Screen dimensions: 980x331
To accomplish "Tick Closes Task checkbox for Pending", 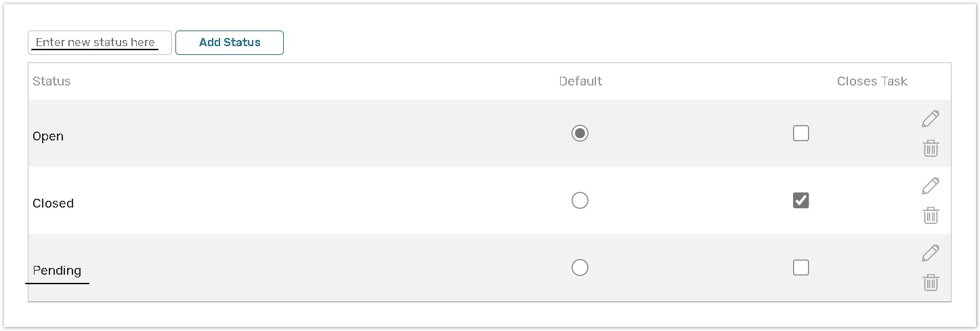I will coord(801,268).
